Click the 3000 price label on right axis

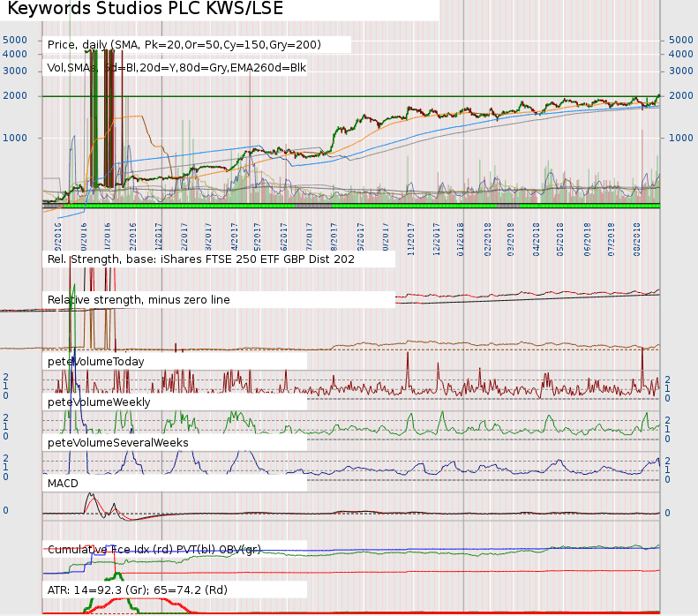point(680,71)
